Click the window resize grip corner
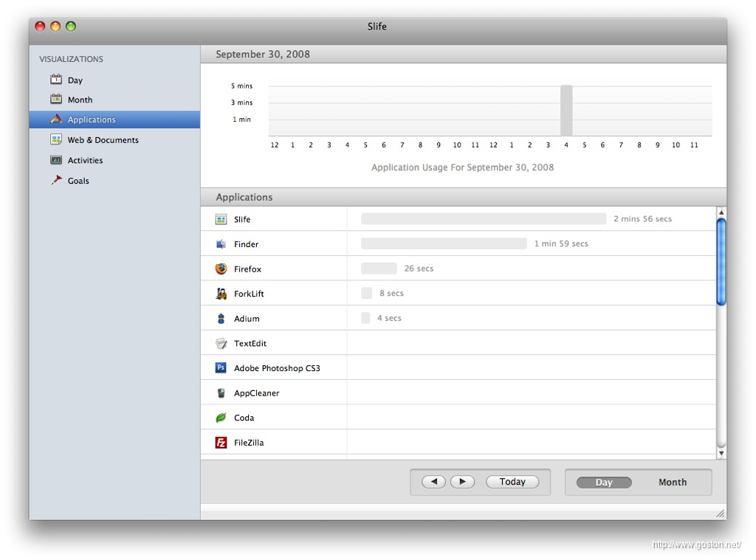Screen dimensions: 756x560 (721, 514)
